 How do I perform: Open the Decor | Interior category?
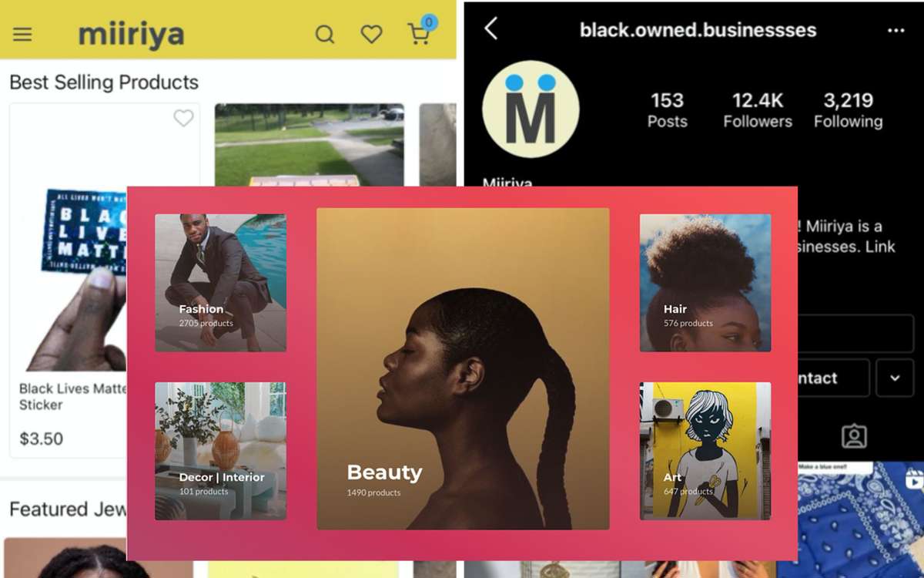pyautogui.click(x=221, y=451)
